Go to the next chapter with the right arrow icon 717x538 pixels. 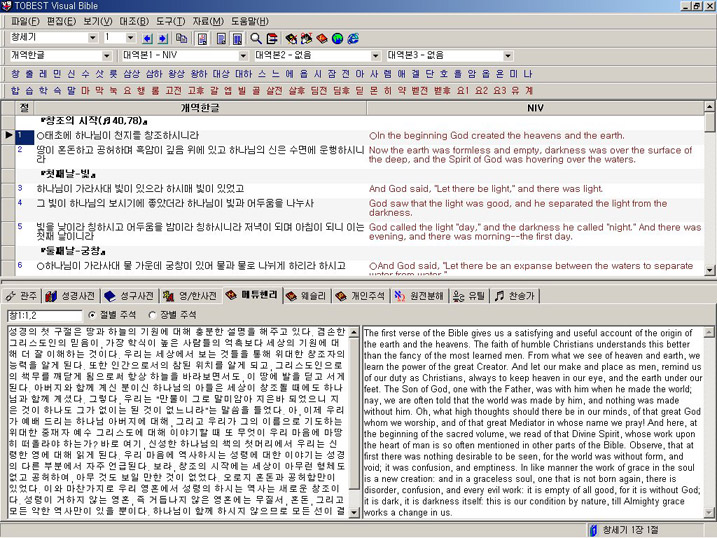coord(163,39)
